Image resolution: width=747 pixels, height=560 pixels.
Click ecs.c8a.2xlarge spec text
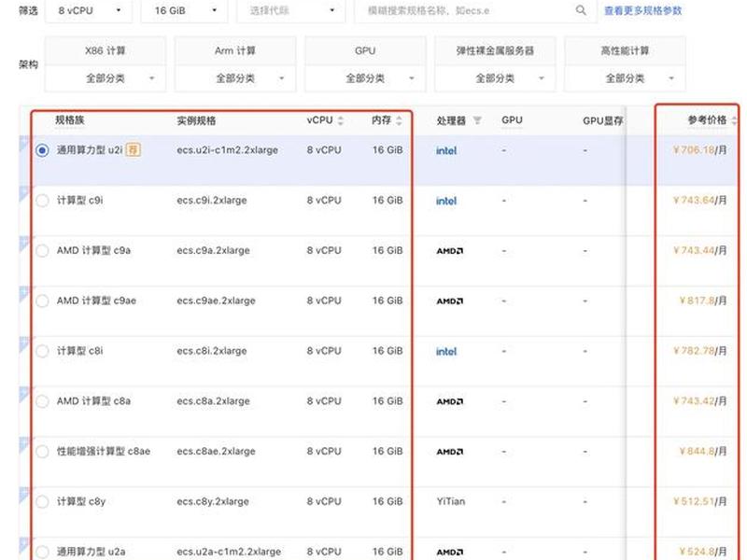[213, 401]
